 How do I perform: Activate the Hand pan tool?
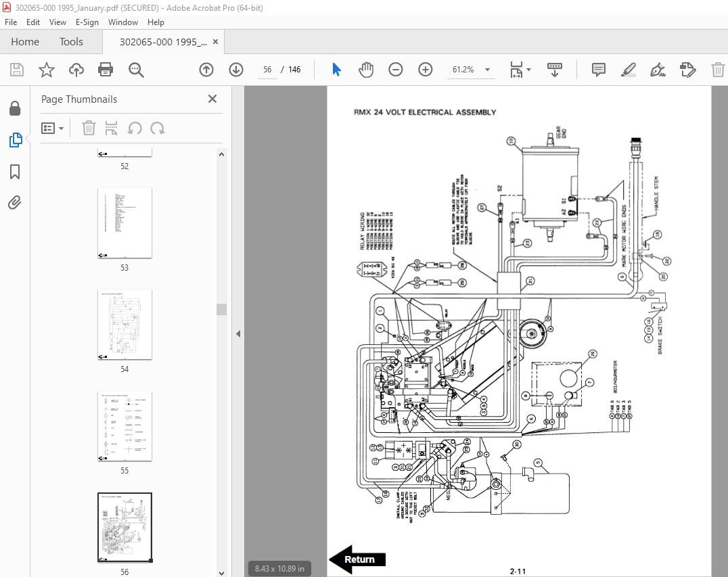(x=366, y=70)
